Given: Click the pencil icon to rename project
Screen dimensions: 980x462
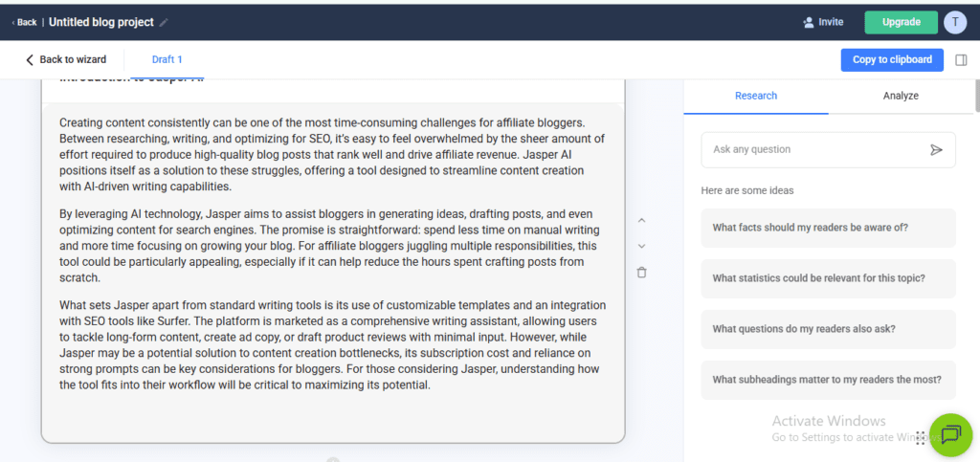Looking at the screenshot, I should (x=164, y=22).
